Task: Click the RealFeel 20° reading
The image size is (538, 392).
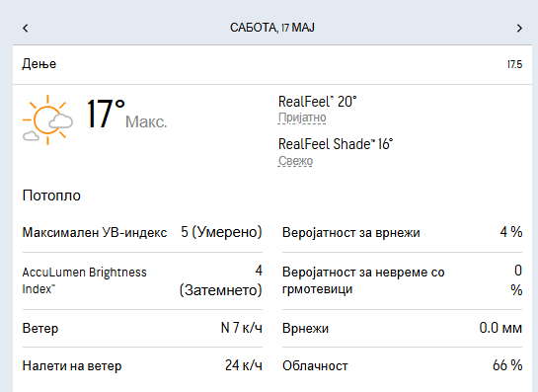Action: [318, 102]
